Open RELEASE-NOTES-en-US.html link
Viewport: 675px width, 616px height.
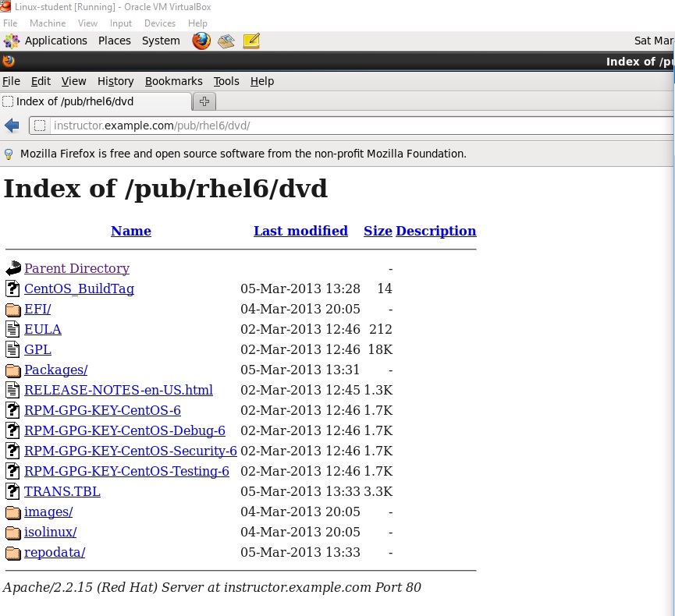119,390
